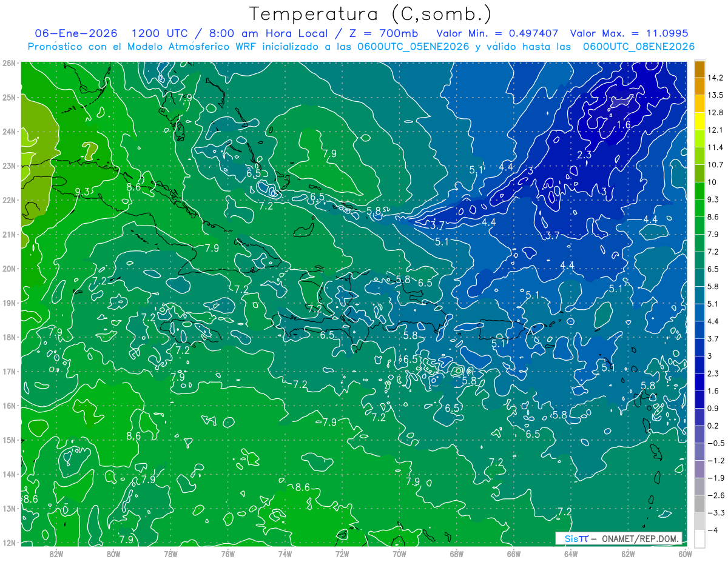Click light gray legend swatch between -3.3 and -4

click(699, 521)
